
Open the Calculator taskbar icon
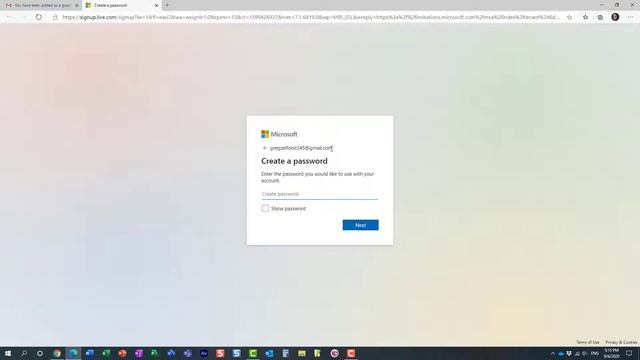click(x=286, y=353)
